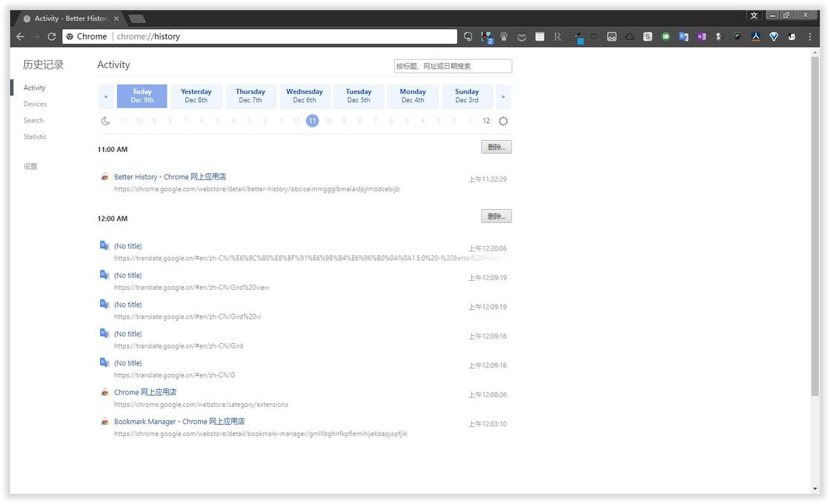Click the moon night-hours icon
The height and width of the screenshot is (504, 830).
(105, 121)
